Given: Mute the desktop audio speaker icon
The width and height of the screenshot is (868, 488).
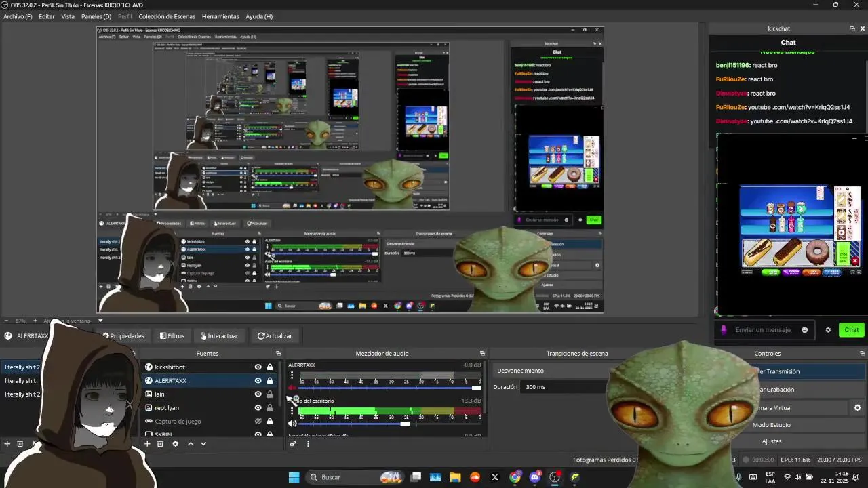Looking at the screenshot, I should [292, 424].
